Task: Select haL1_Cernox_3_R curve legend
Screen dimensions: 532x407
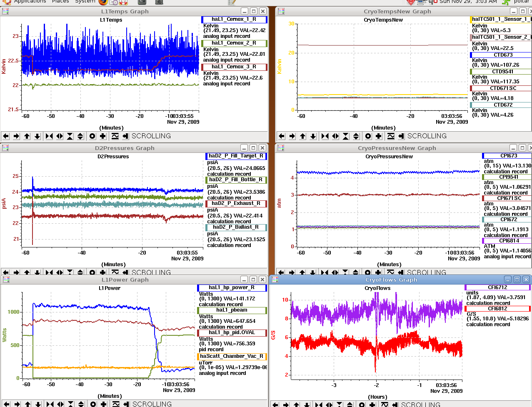Action: coord(234,67)
